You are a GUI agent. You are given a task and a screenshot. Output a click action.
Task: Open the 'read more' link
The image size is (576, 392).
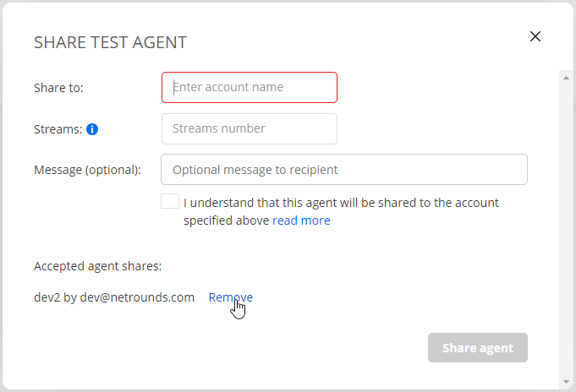pos(301,220)
